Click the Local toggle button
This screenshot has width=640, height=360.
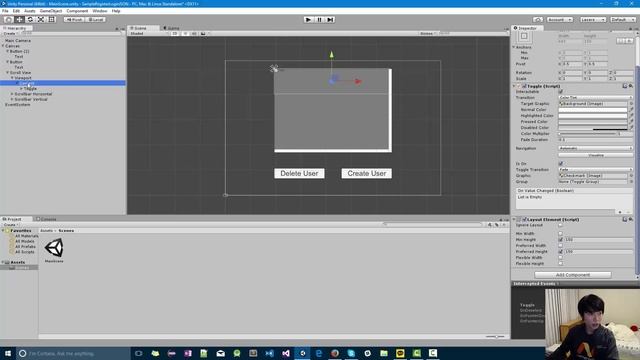(96, 20)
